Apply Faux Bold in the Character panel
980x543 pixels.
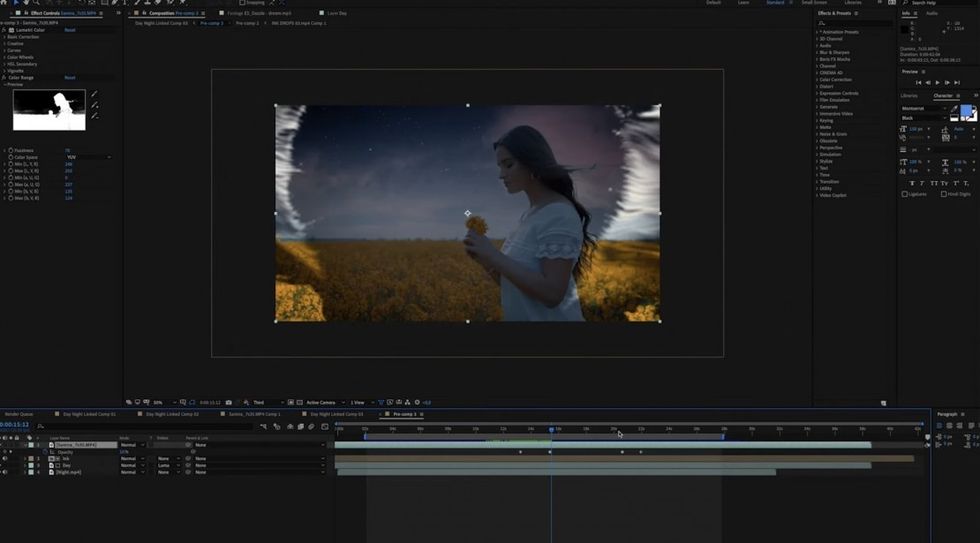[x=912, y=183]
